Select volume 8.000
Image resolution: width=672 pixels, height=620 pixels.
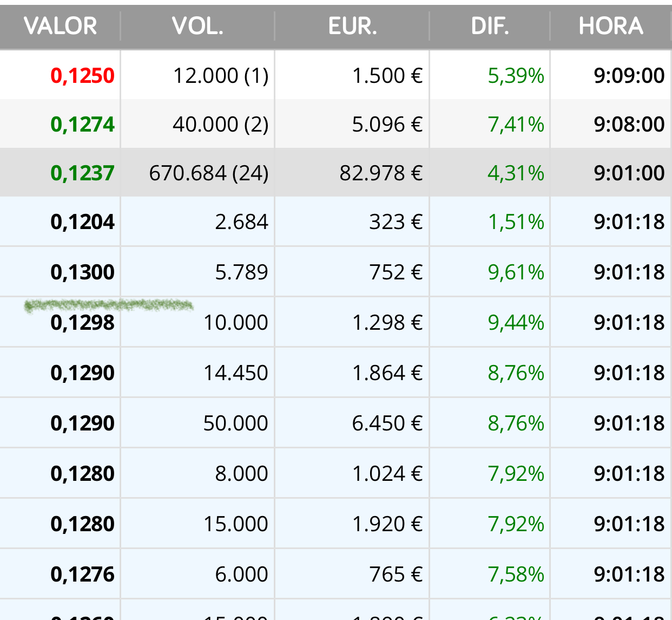pos(241,474)
